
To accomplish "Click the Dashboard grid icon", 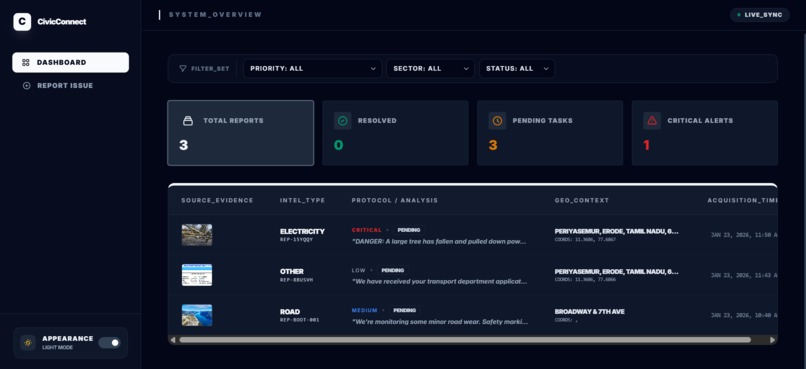I will pyautogui.click(x=26, y=63).
